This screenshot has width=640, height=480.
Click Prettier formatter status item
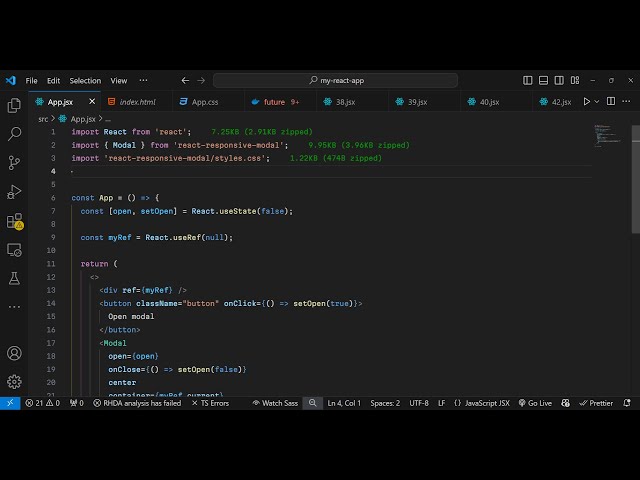[x=596, y=403]
